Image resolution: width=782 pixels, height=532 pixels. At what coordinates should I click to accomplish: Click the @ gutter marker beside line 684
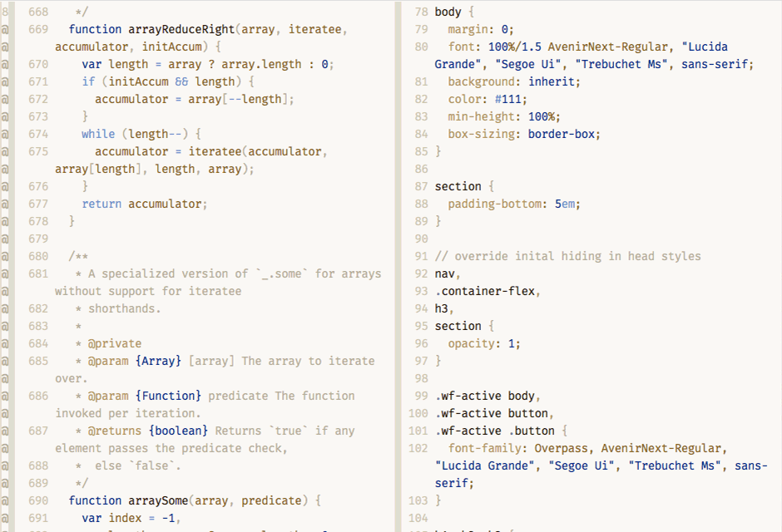point(4,343)
